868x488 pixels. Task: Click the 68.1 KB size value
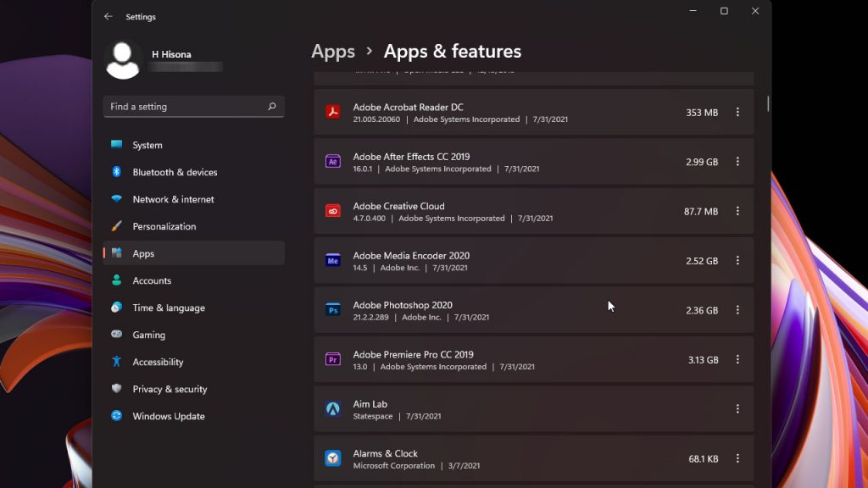pyautogui.click(x=704, y=458)
